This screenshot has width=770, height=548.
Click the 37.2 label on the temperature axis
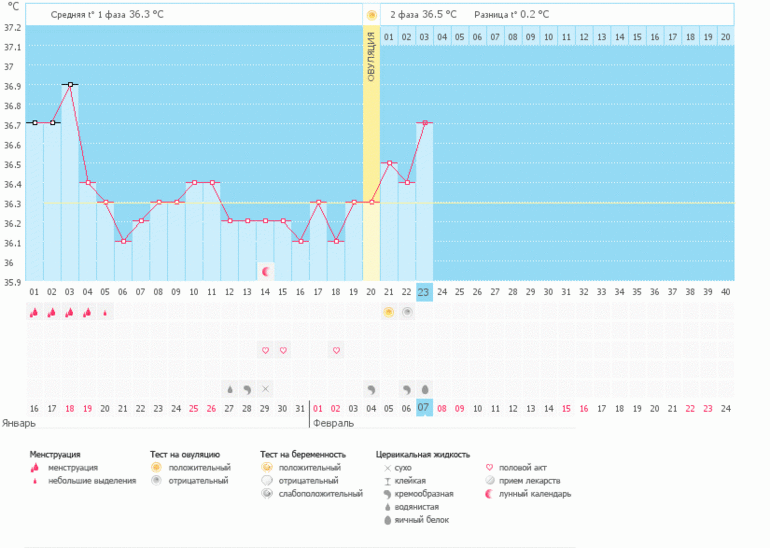click(13, 27)
